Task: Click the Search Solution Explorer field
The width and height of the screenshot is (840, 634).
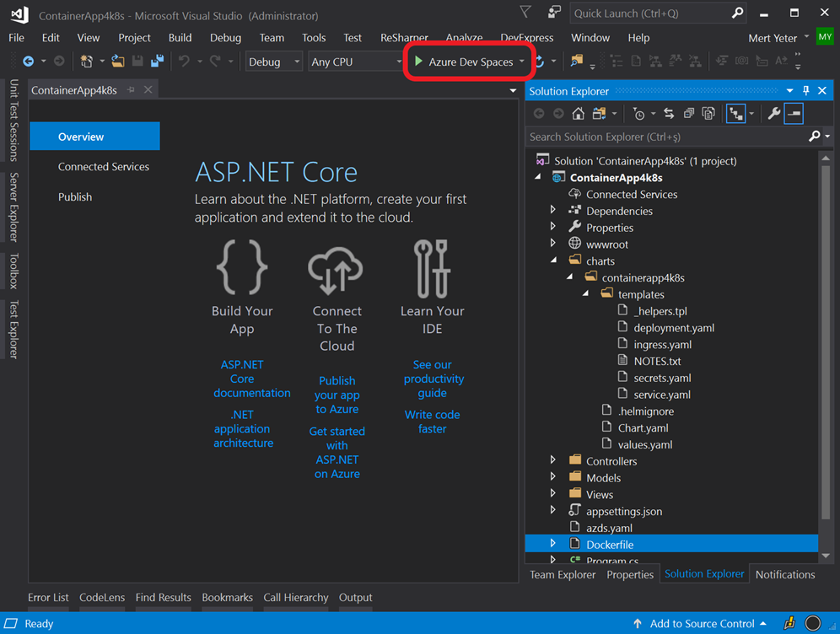Action: click(x=667, y=137)
